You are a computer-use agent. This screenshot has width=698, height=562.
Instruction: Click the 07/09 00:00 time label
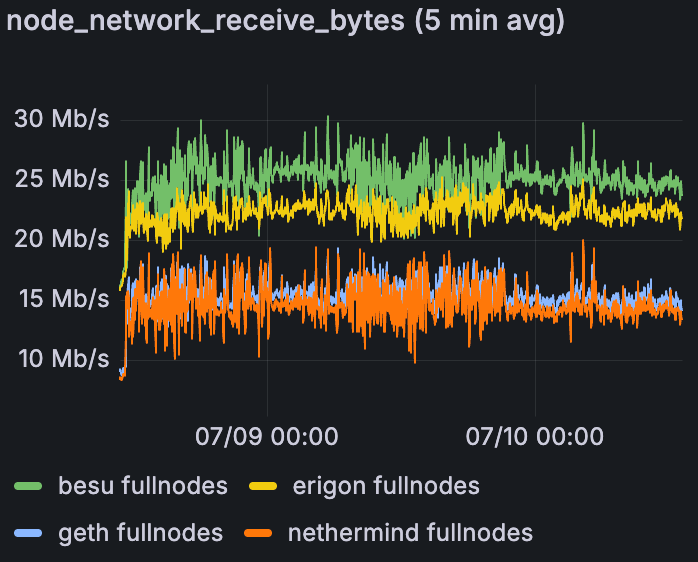(266, 436)
